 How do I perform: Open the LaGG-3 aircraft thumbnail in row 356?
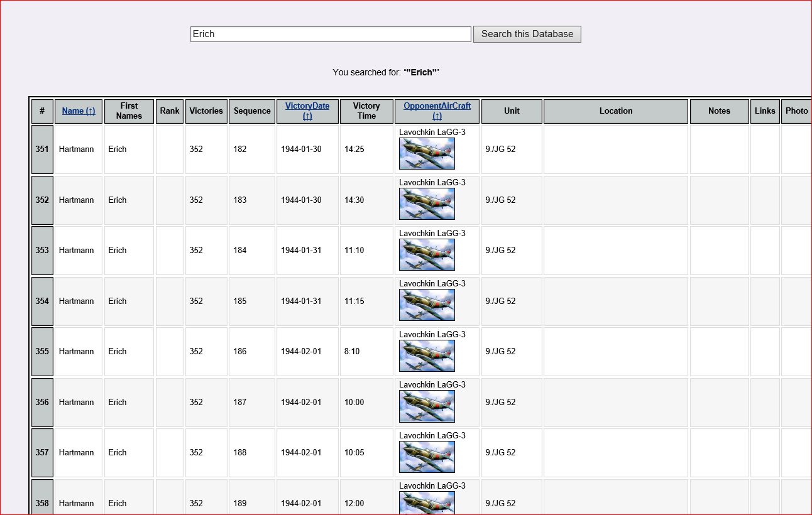427,406
